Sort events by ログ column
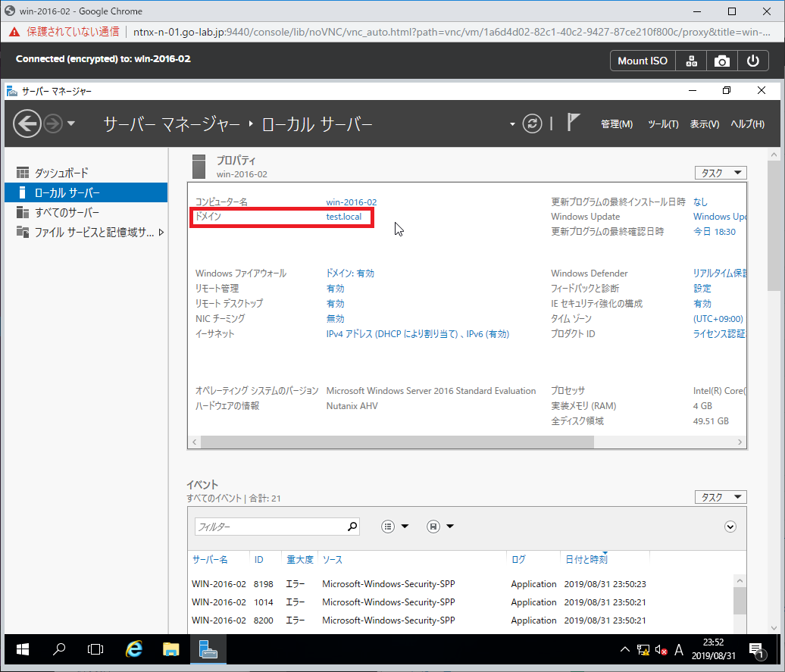The width and height of the screenshot is (785, 672). [x=518, y=559]
